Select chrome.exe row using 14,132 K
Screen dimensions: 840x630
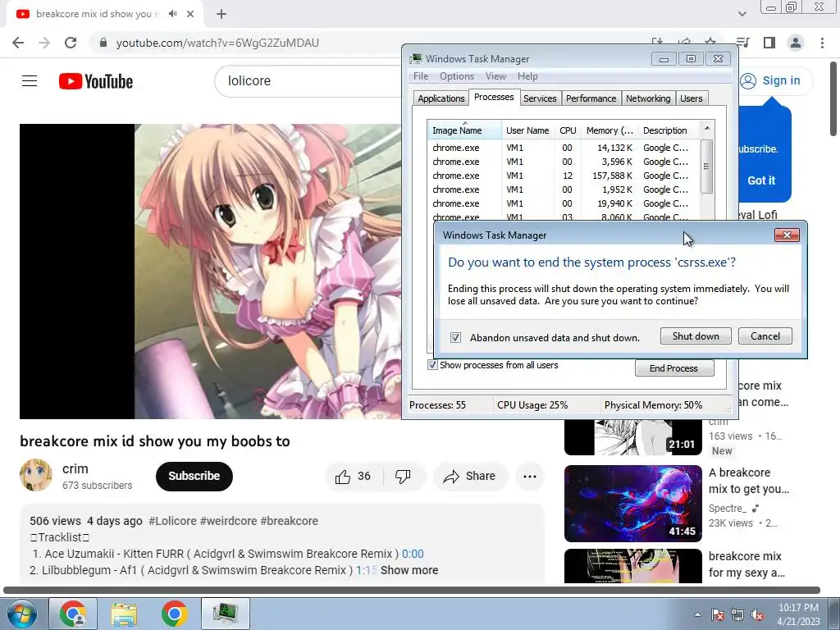click(x=563, y=148)
